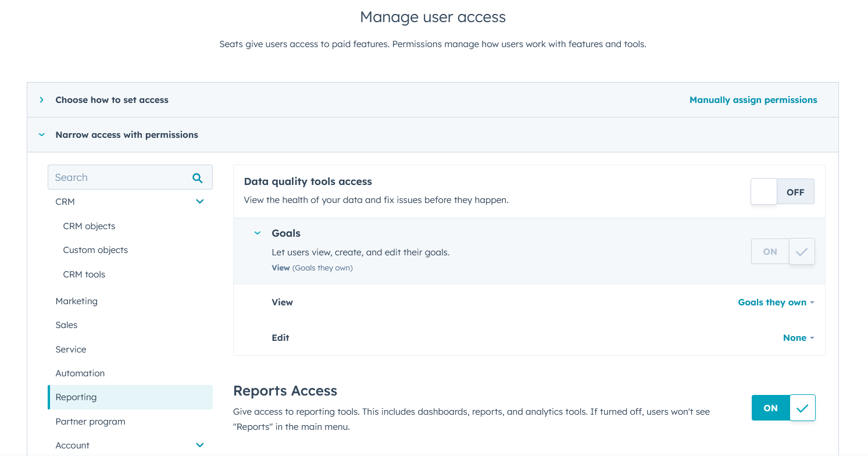Select Marketing in the permissions sidebar

coord(76,301)
